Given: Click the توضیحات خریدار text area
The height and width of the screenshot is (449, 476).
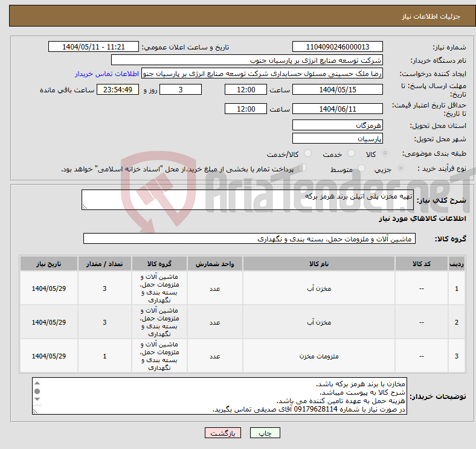Looking at the screenshot, I should coord(219,396).
